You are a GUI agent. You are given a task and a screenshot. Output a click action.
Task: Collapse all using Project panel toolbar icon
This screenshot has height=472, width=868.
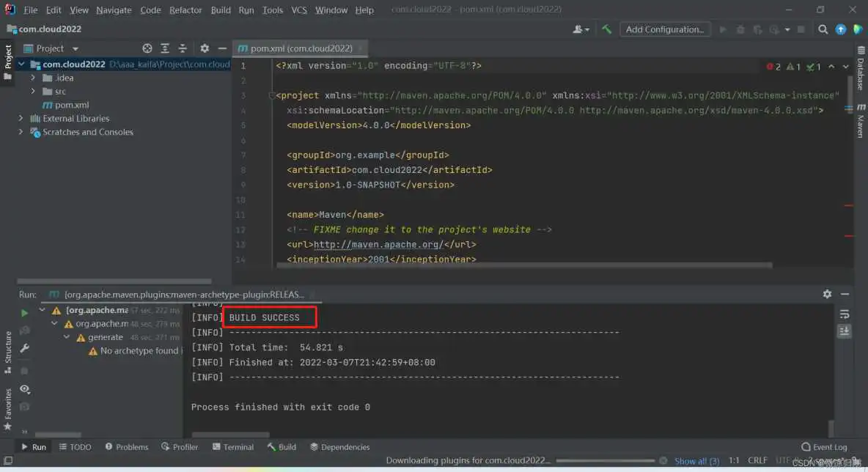click(183, 48)
